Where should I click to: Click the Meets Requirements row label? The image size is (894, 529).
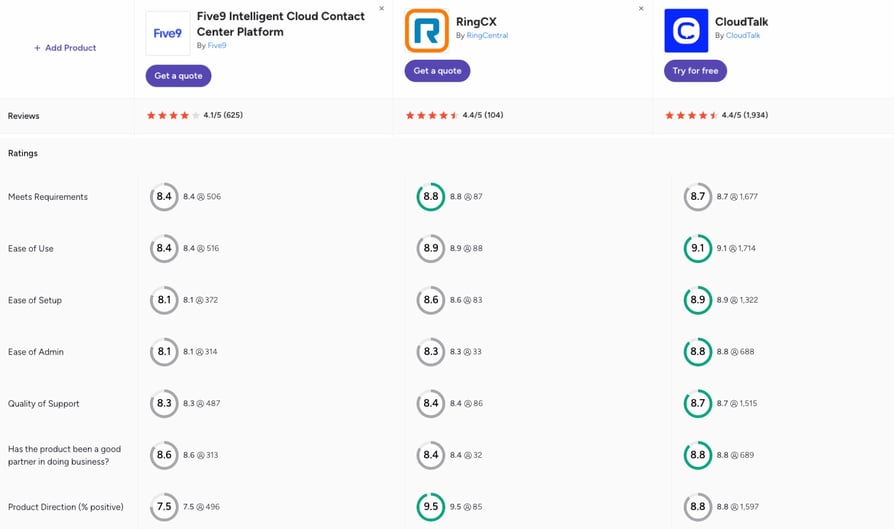pos(48,197)
